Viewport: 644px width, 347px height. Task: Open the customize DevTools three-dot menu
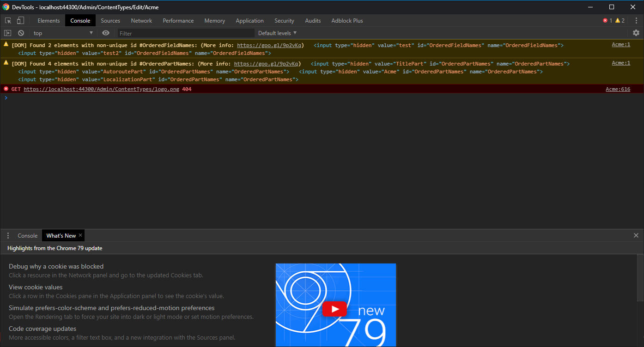pos(636,20)
